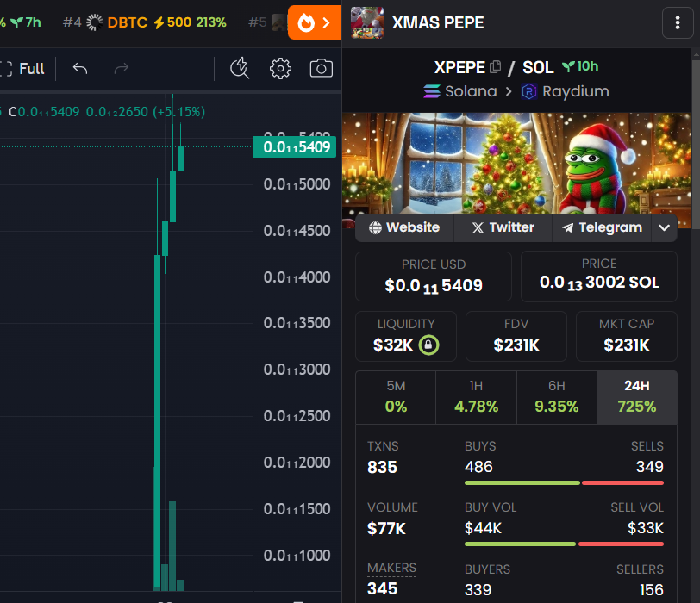Screen dimensions: 700x603
Task: Click the PRICE in SOL box
Action: coord(599,277)
